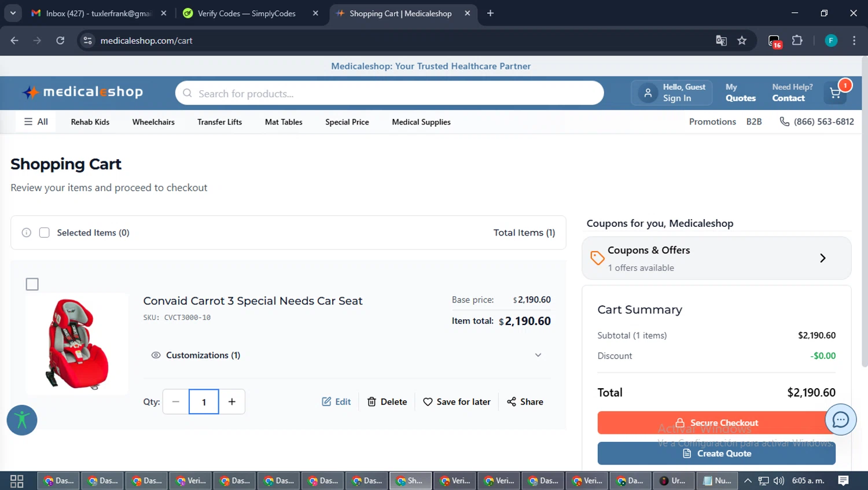Open the browser extensions puzzle icon

797,40
